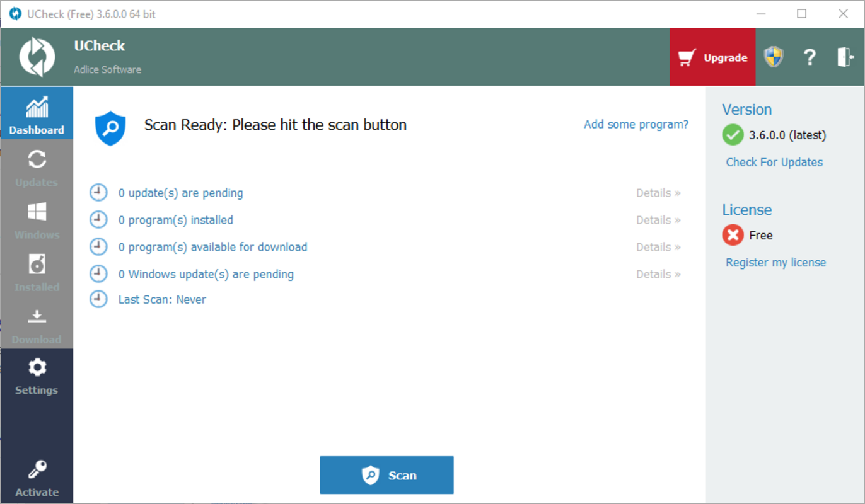Open help using the question mark icon
The width and height of the screenshot is (865, 504).
click(810, 57)
